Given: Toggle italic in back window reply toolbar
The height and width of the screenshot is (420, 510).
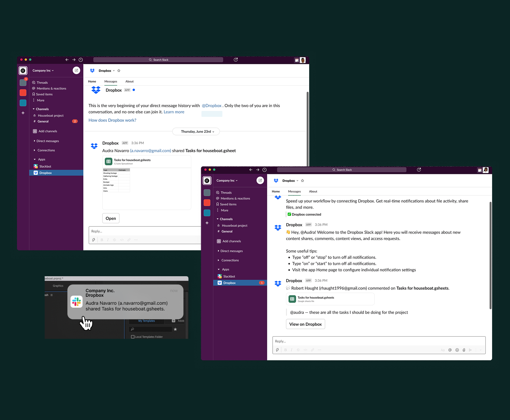Looking at the screenshot, I should coord(108,240).
